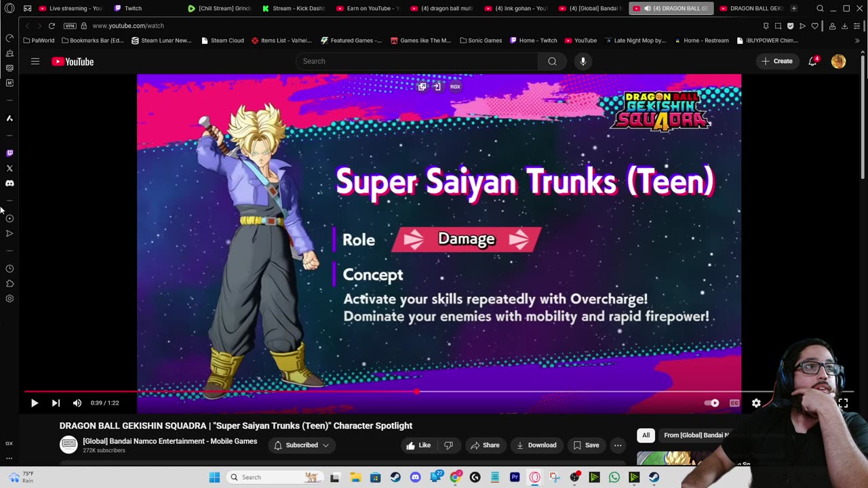Focus the YouTube Search input field
This screenshot has height=488, width=868.
(417, 61)
